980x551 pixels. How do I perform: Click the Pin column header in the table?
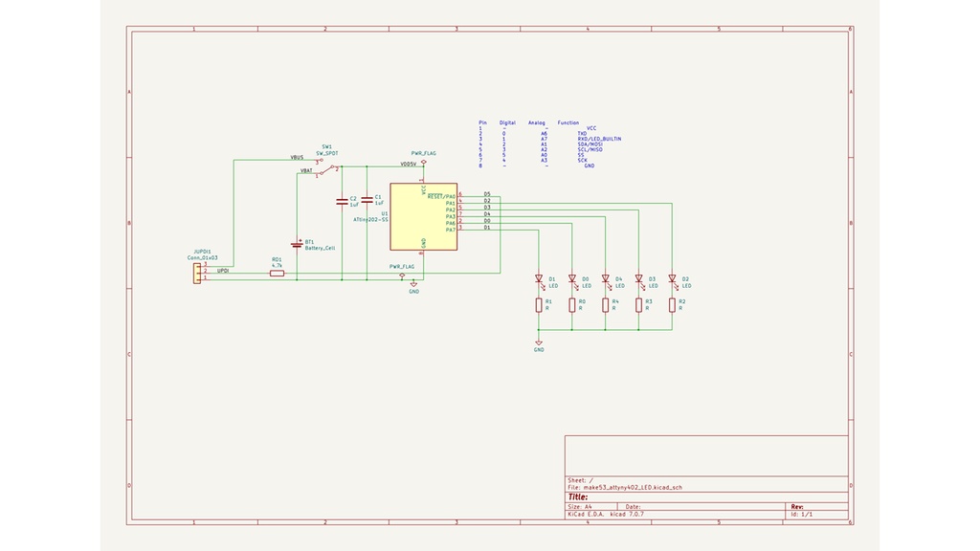(482, 122)
